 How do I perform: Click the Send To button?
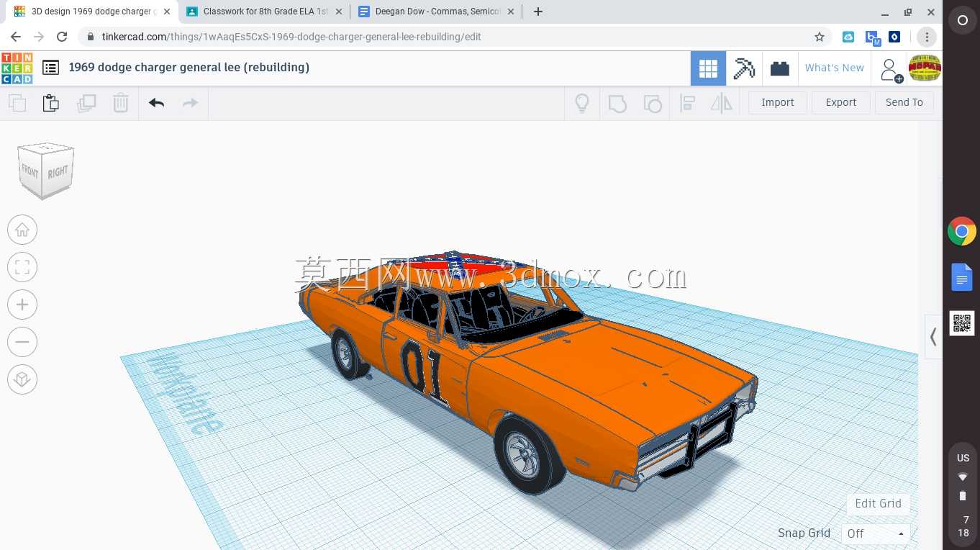point(904,102)
